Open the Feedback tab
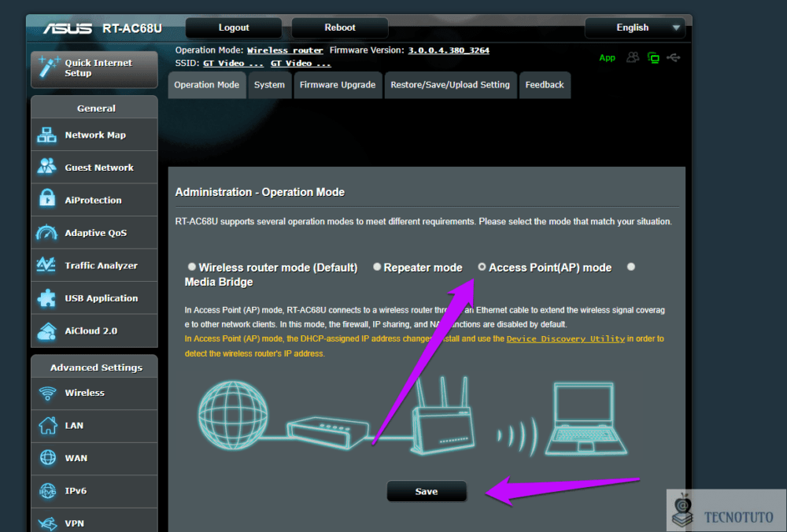Viewport: 787px width, 532px height. (545, 85)
